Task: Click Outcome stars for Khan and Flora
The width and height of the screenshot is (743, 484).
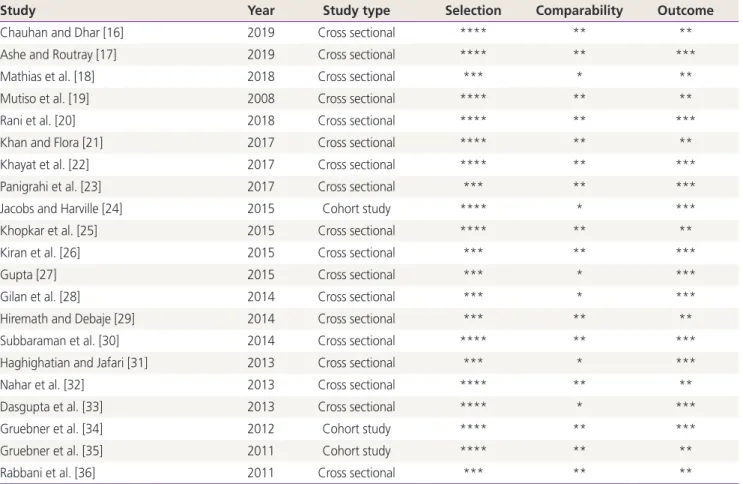Action: (685, 141)
